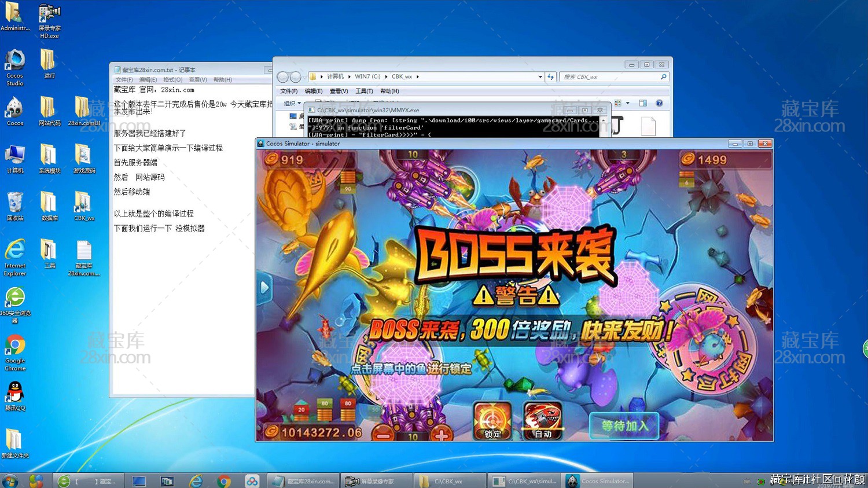The width and height of the screenshot is (868, 488).
Task: Click the WIN7 (C:) breadcrumb in Explorer
Action: pos(367,76)
